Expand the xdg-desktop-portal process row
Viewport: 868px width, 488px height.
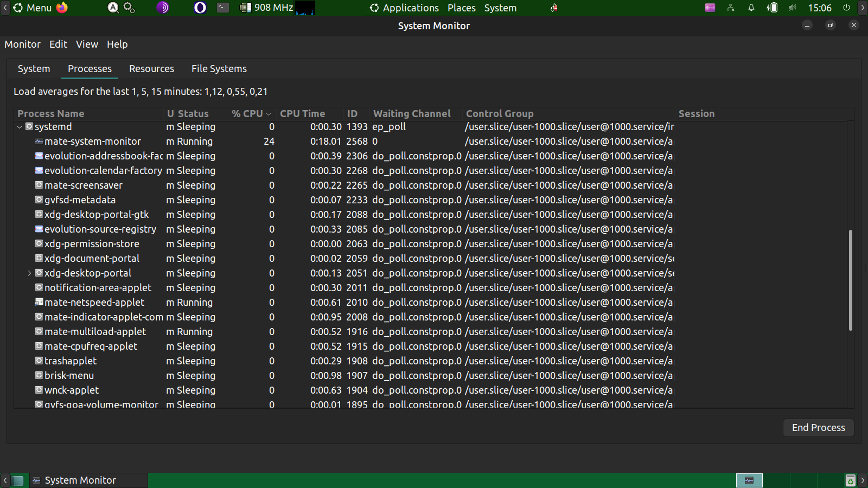coord(29,273)
